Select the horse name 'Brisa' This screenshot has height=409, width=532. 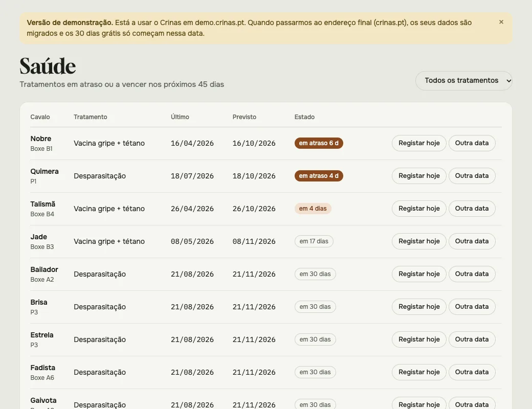pyautogui.click(x=39, y=303)
